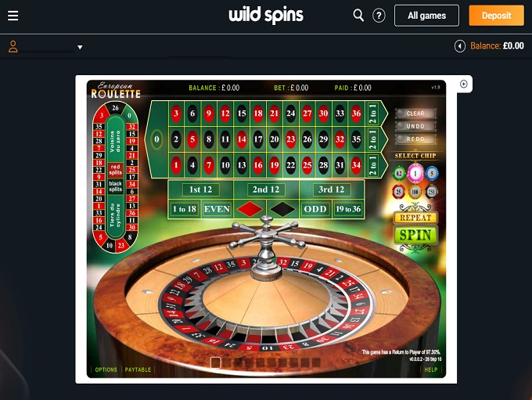Select the orange 100 value chip
Image resolution: width=532 pixels, height=400 pixels.
pos(415,192)
